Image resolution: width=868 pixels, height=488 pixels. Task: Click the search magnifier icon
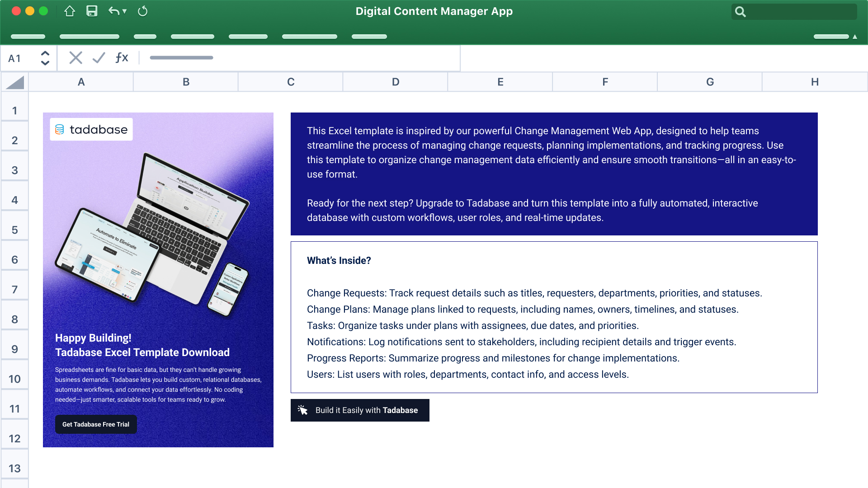pyautogui.click(x=740, y=12)
